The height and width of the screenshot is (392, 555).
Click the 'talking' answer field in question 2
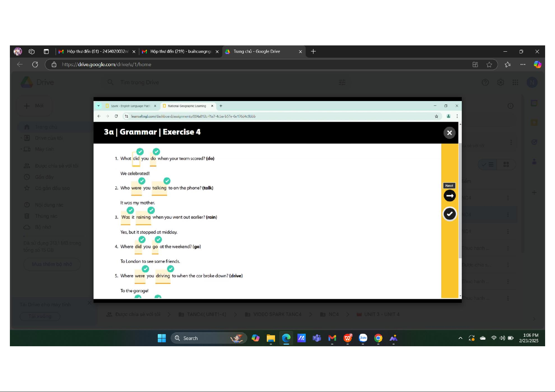click(x=159, y=188)
